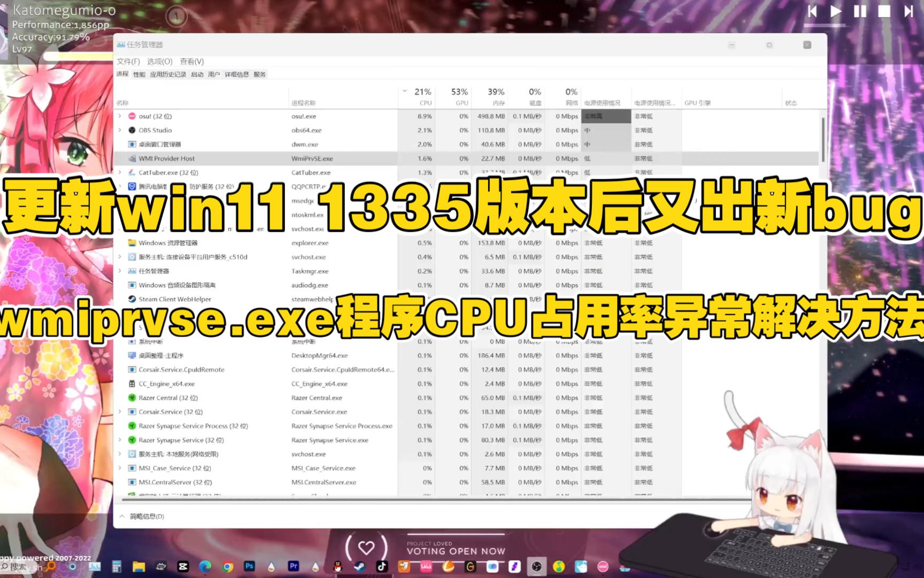Switch to the 启动 tab
The width and height of the screenshot is (924, 578).
coord(197,74)
